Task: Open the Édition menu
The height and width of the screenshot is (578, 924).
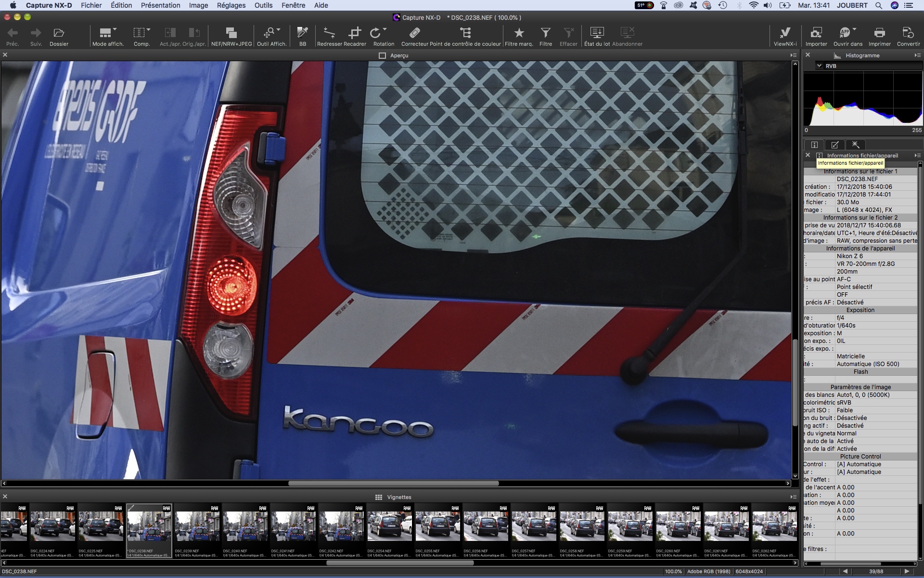Action: click(121, 5)
